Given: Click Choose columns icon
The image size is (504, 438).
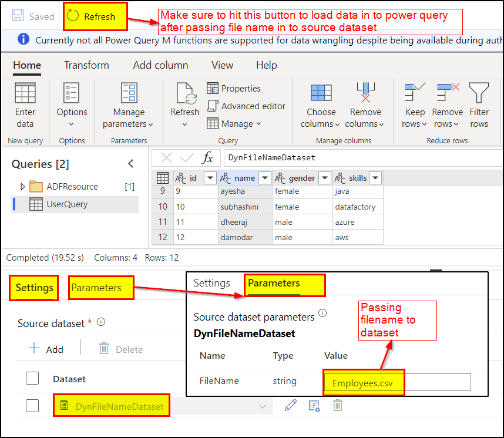Looking at the screenshot, I should (x=321, y=93).
